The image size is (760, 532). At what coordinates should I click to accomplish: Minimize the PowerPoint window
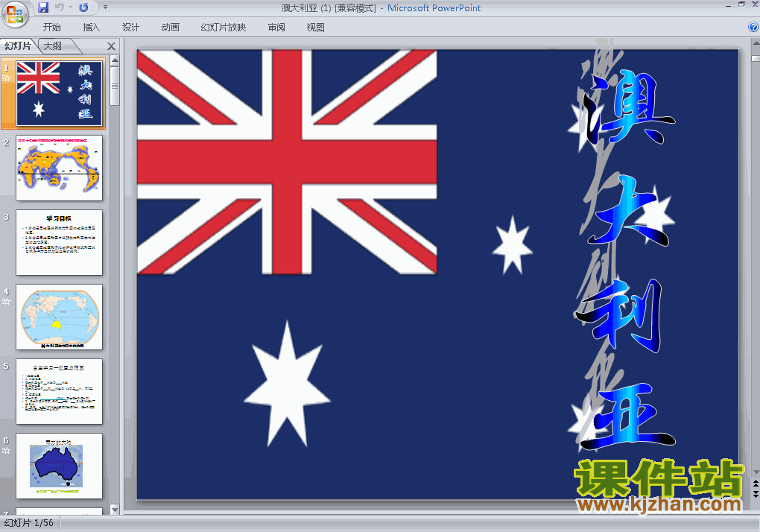[729, 5]
